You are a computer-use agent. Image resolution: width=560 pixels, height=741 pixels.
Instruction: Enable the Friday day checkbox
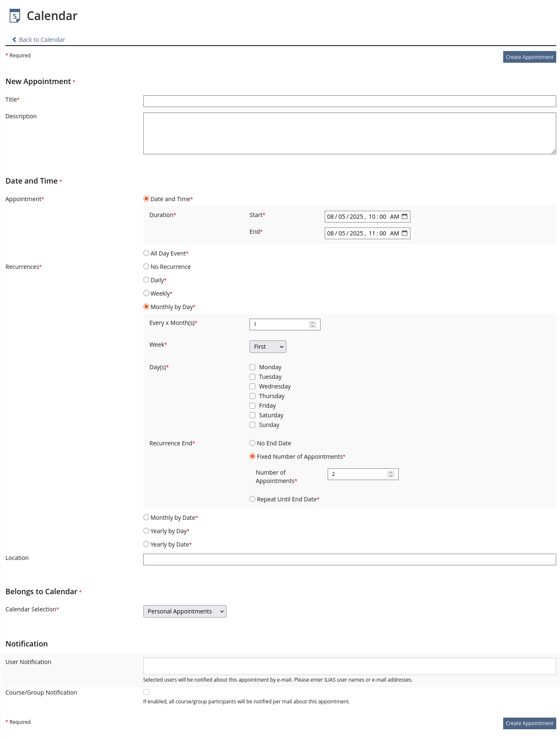click(x=252, y=406)
